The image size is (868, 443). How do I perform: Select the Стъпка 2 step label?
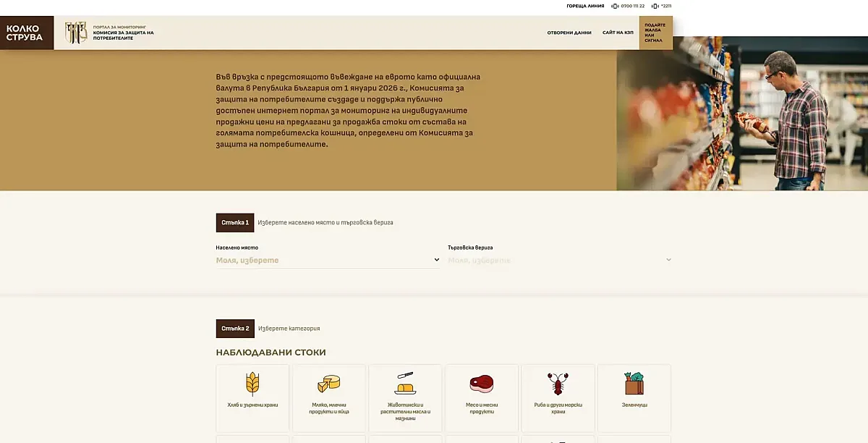(235, 329)
